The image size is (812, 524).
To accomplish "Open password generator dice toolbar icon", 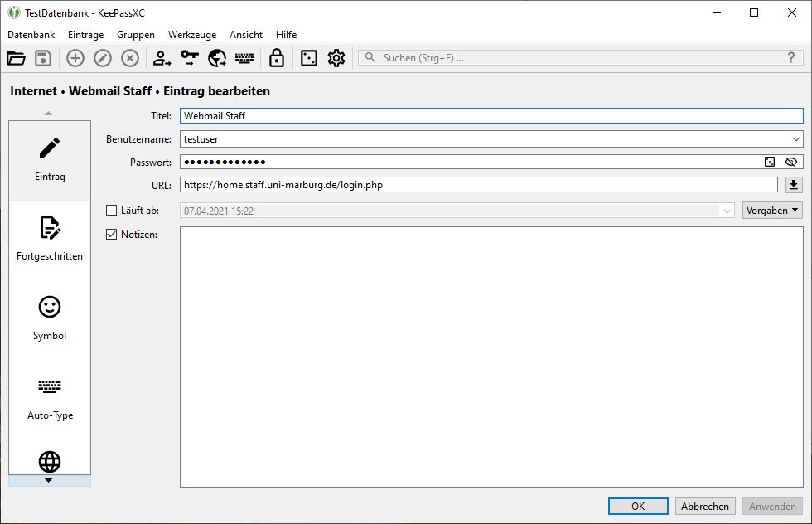I will pos(308,58).
